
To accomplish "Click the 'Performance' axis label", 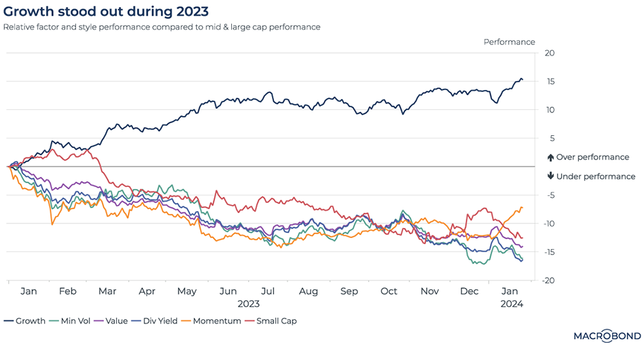I will [x=509, y=42].
